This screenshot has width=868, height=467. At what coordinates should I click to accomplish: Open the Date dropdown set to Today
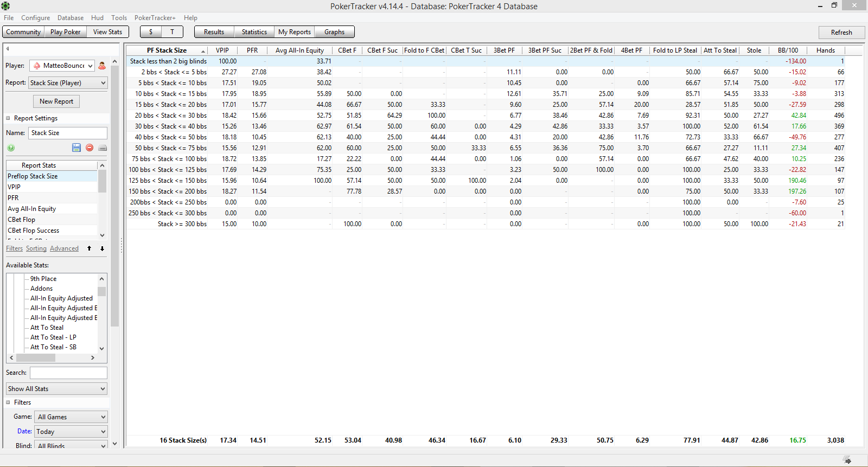[71, 432]
